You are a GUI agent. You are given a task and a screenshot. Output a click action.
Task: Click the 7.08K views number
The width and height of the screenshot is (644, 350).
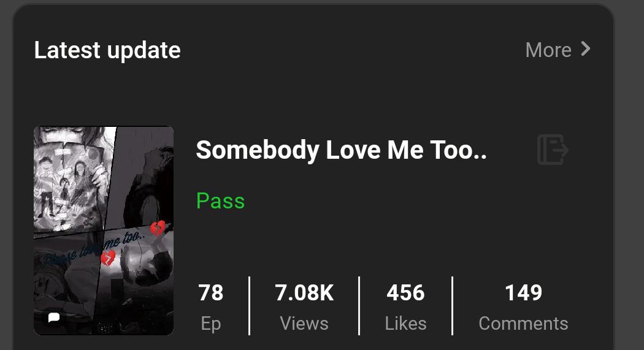coord(304,293)
